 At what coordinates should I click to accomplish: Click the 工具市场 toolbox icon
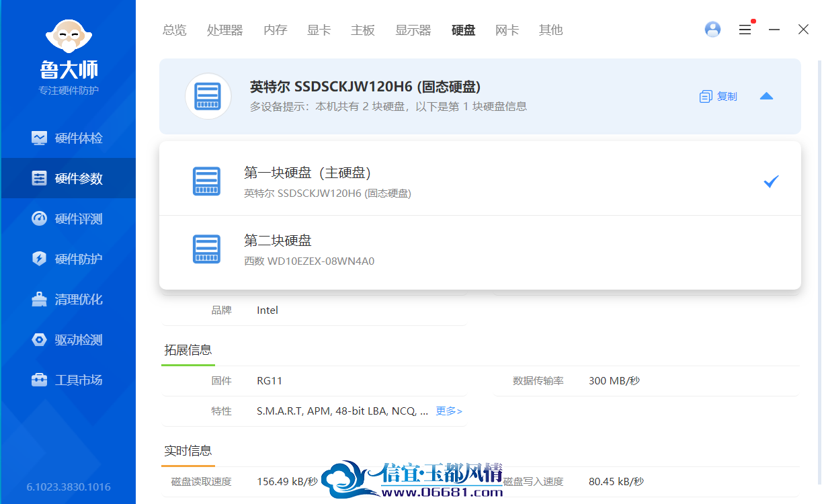coord(40,380)
